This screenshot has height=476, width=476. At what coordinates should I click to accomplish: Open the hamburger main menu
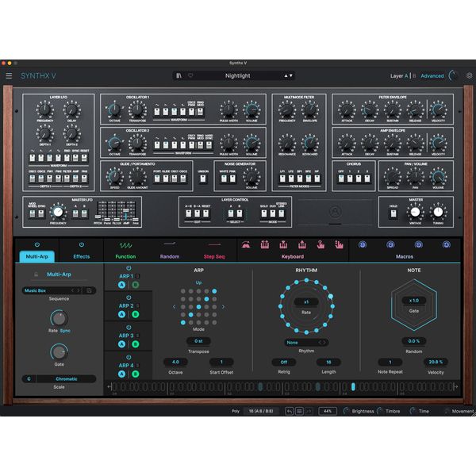pyautogui.click(x=9, y=75)
